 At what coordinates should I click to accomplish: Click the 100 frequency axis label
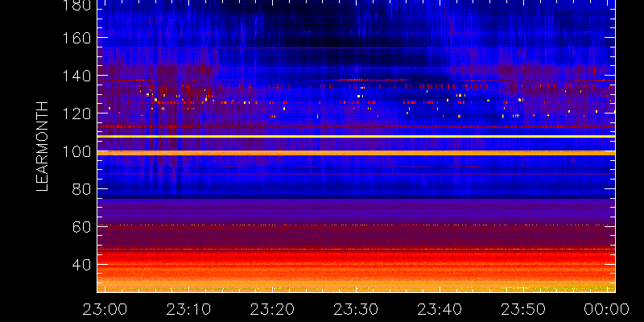[x=76, y=151]
